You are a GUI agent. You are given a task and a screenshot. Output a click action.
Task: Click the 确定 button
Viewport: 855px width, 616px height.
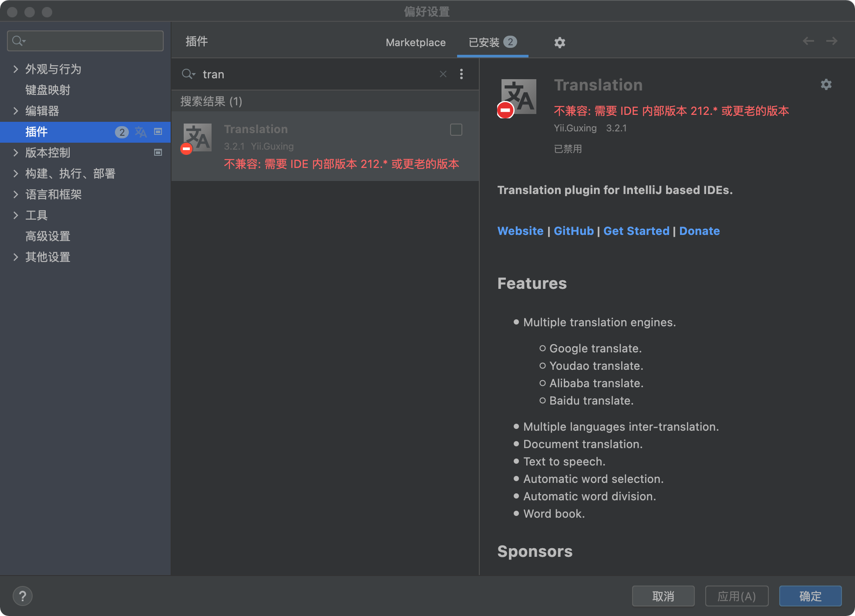coord(810,596)
